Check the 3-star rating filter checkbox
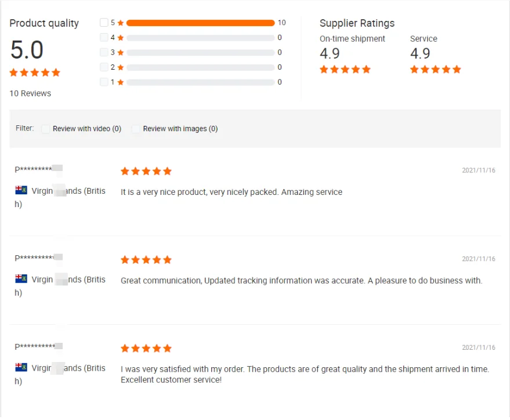This screenshot has width=510, height=420. pyautogui.click(x=104, y=52)
